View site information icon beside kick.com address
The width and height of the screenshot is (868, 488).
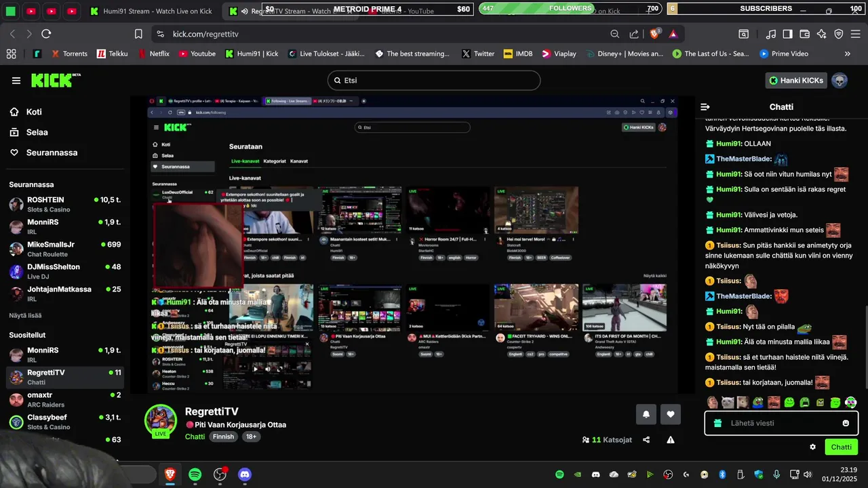coord(160,34)
